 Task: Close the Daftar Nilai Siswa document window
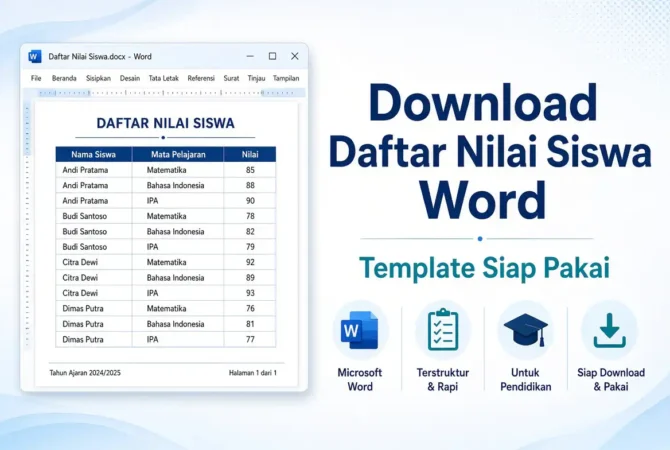[x=294, y=56]
